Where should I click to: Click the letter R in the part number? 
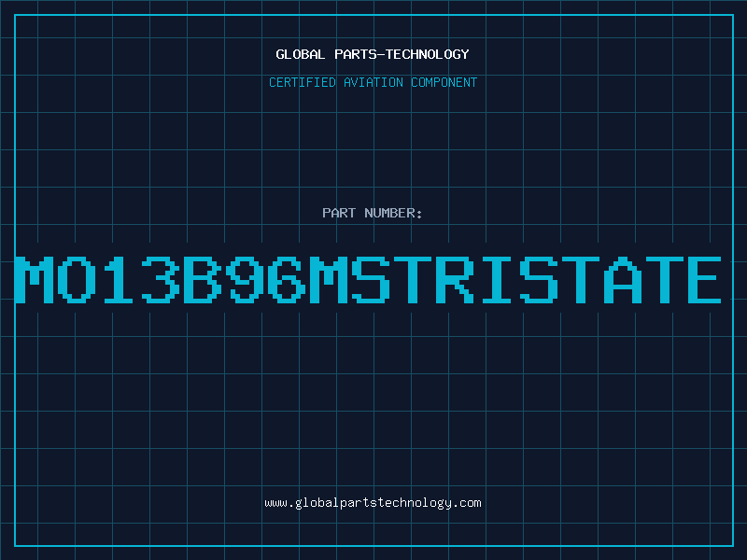click(x=455, y=279)
